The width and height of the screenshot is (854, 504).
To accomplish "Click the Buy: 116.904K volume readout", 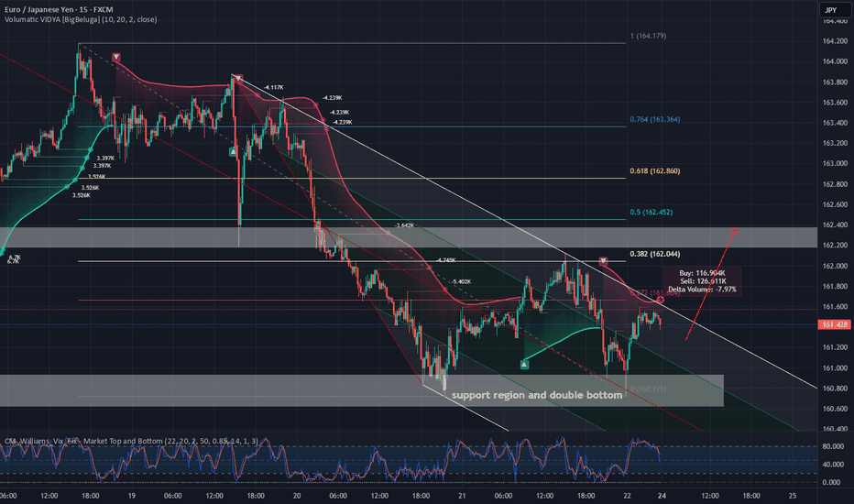I will (702, 273).
